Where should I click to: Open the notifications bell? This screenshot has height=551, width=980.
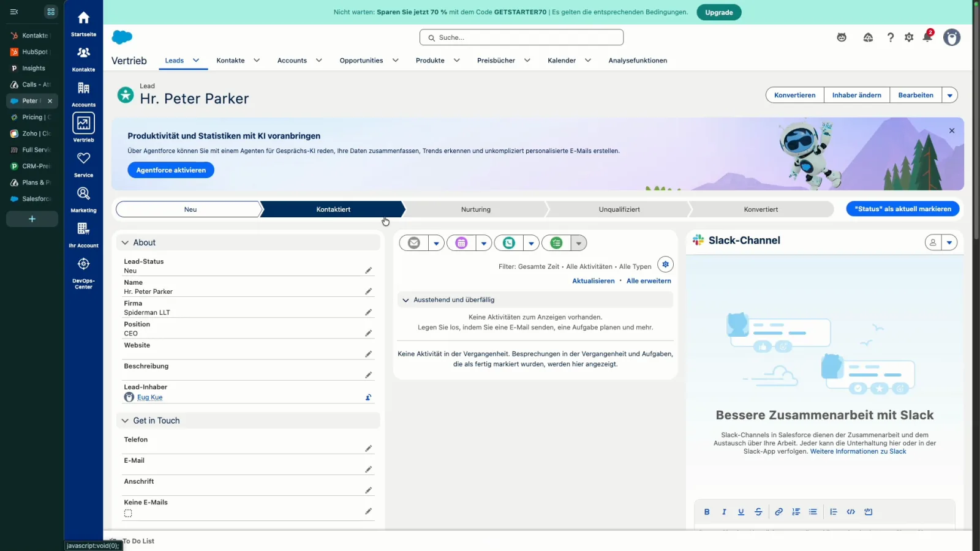pos(927,37)
